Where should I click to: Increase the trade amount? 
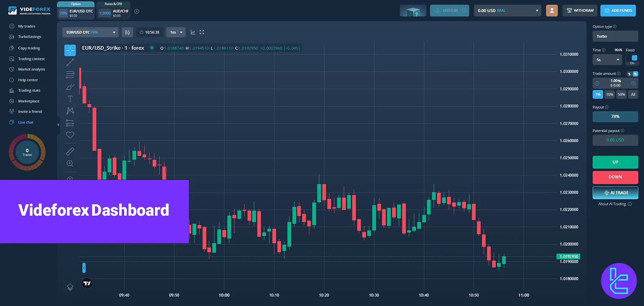[x=633, y=83]
